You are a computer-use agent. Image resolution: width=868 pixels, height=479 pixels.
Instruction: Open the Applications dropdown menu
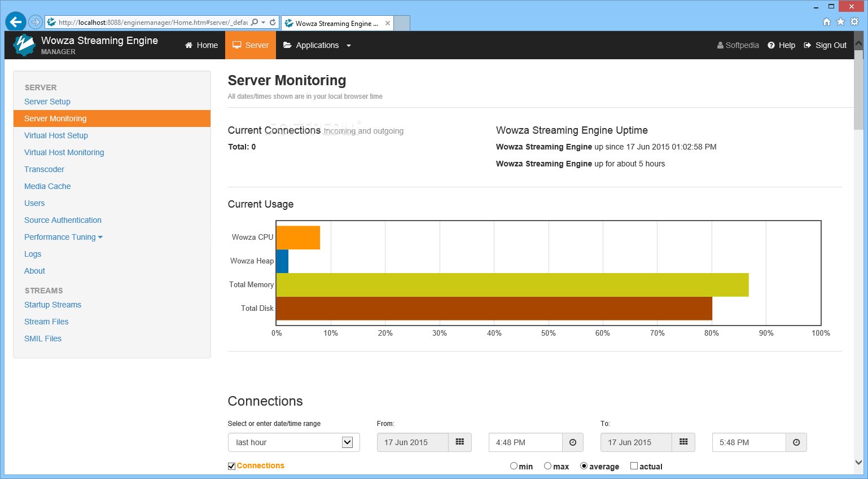[317, 45]
